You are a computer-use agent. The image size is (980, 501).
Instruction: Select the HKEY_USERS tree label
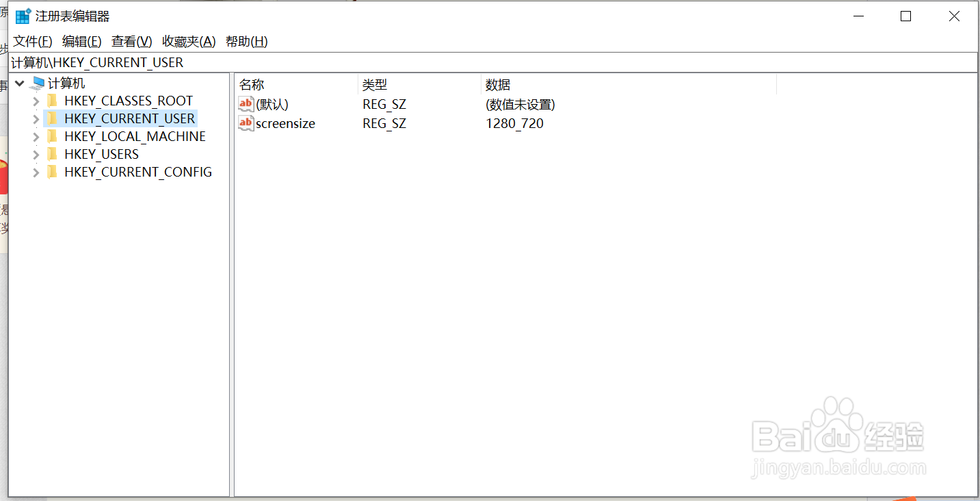(x=101, y=154)
